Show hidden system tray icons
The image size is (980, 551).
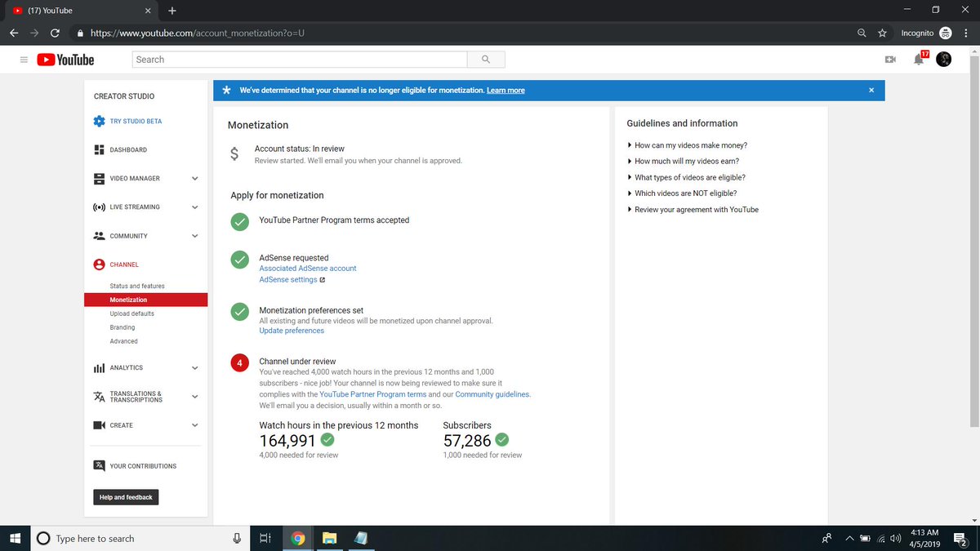[849, 538]
